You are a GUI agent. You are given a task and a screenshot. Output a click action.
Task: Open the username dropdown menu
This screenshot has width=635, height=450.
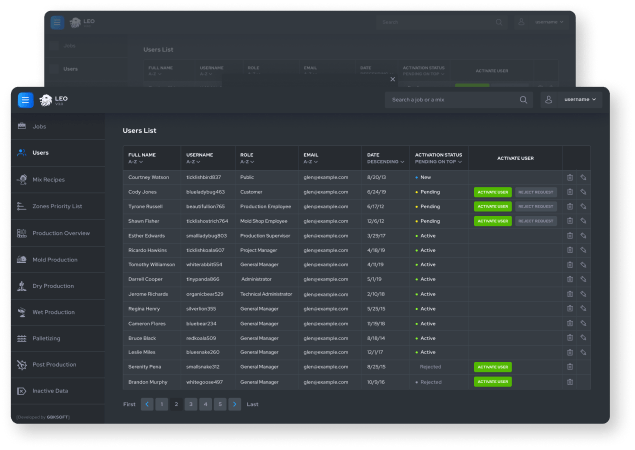tap(580, 100)
